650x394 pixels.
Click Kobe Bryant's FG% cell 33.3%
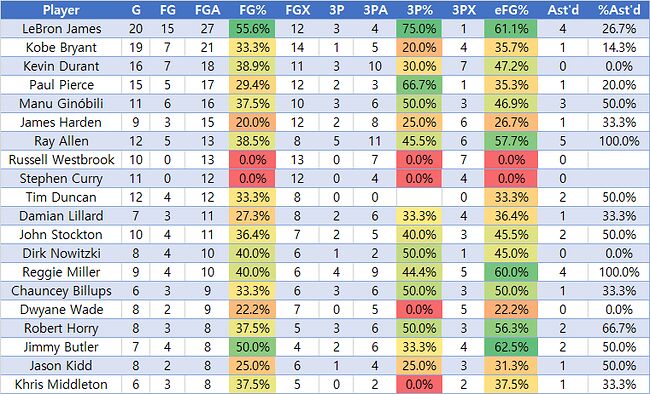(x=252, y=47)
